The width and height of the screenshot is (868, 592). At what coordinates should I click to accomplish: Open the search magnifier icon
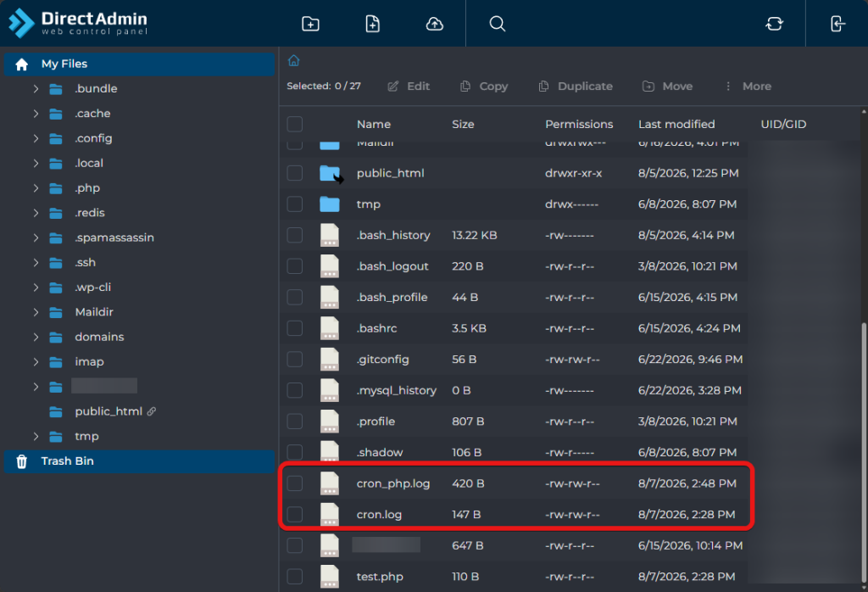497,24
